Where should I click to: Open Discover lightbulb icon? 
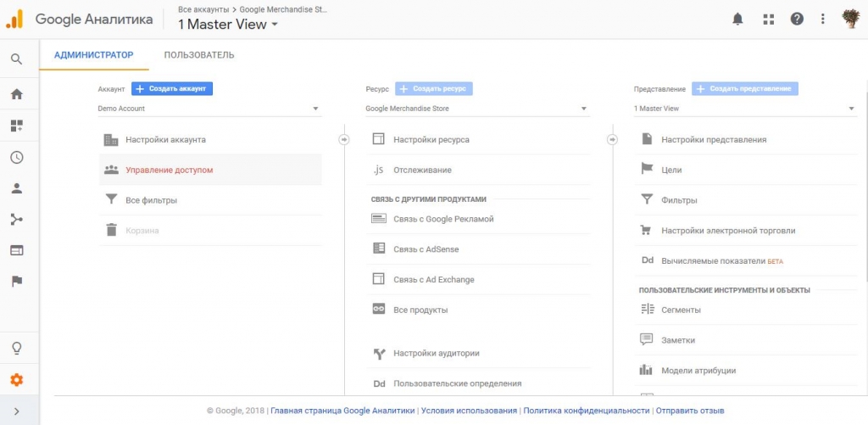(17, 348)
